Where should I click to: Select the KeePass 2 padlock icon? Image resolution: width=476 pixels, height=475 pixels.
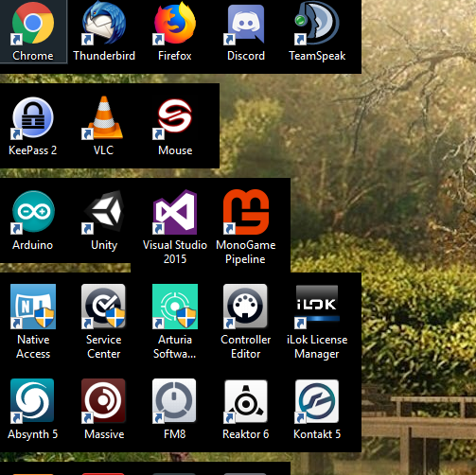[x=33, y=117]
